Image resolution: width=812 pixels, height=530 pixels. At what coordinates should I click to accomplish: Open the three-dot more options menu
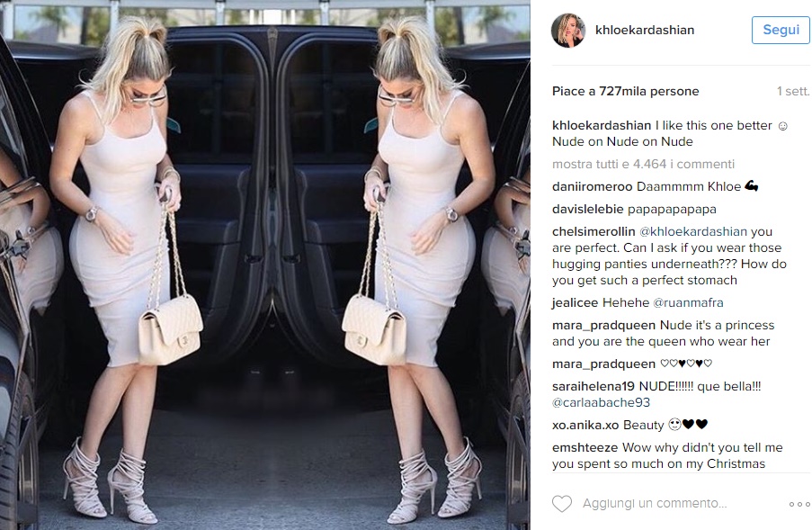click(x=799, y=504)
